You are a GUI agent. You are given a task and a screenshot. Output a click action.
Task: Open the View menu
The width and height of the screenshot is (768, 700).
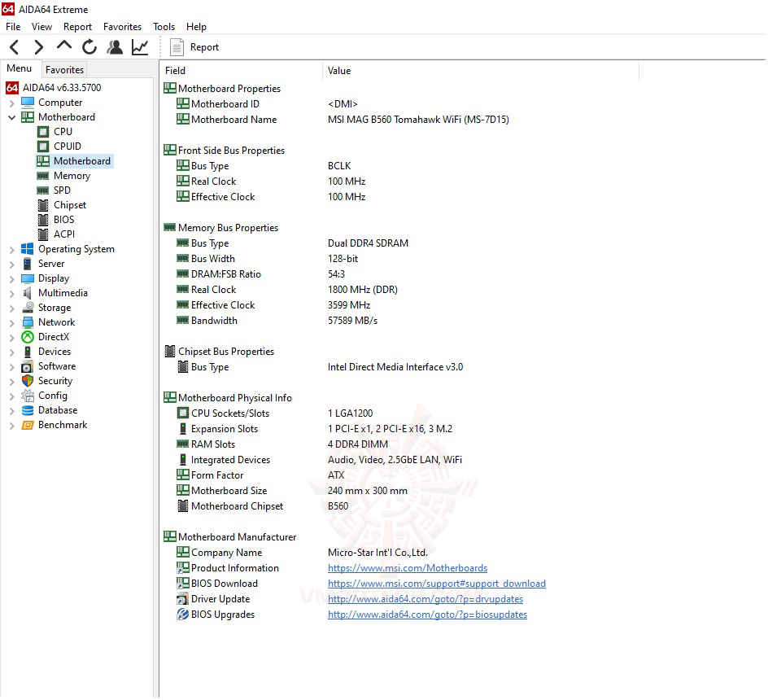pyautogui.click(x=41, y=27)
